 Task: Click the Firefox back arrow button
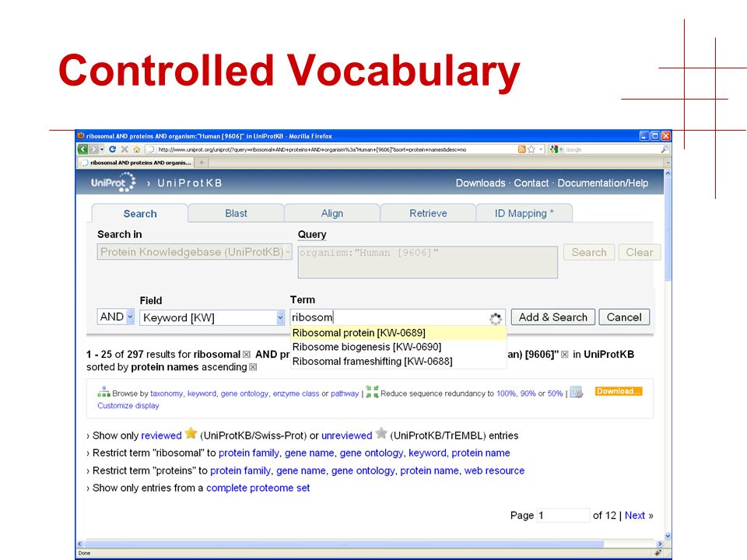coord(83,149)
